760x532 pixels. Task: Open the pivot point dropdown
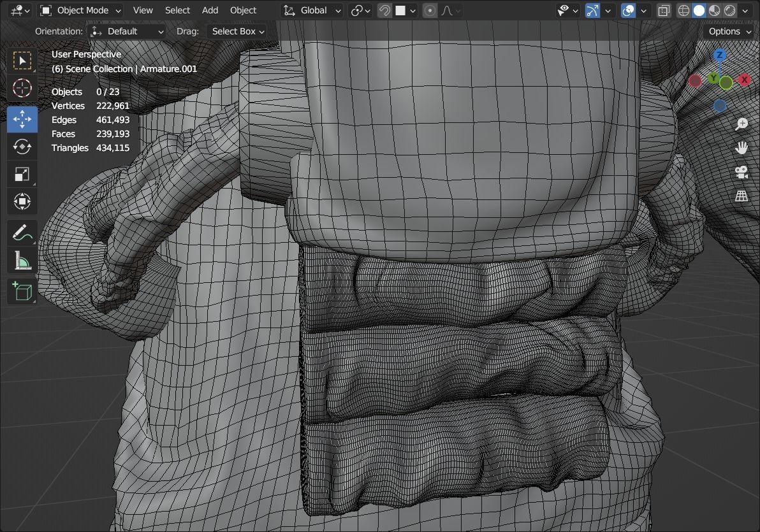360,10
